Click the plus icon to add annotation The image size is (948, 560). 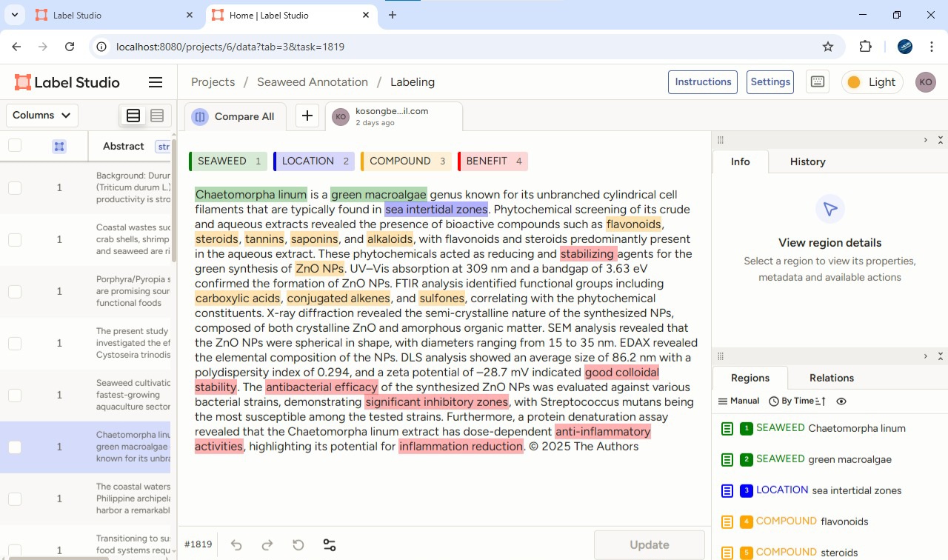click(307, 116)
